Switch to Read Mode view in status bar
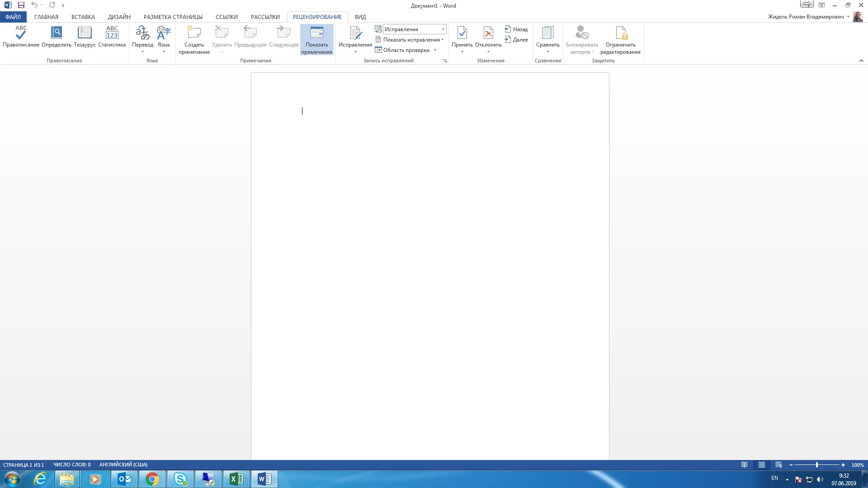 (744, 465)
